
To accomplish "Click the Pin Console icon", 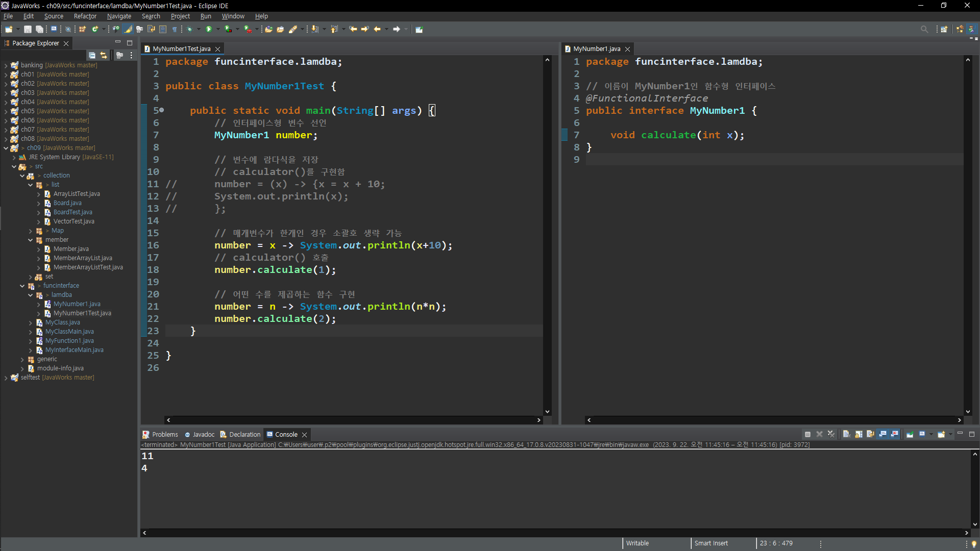I will click(x=910, y=434).
